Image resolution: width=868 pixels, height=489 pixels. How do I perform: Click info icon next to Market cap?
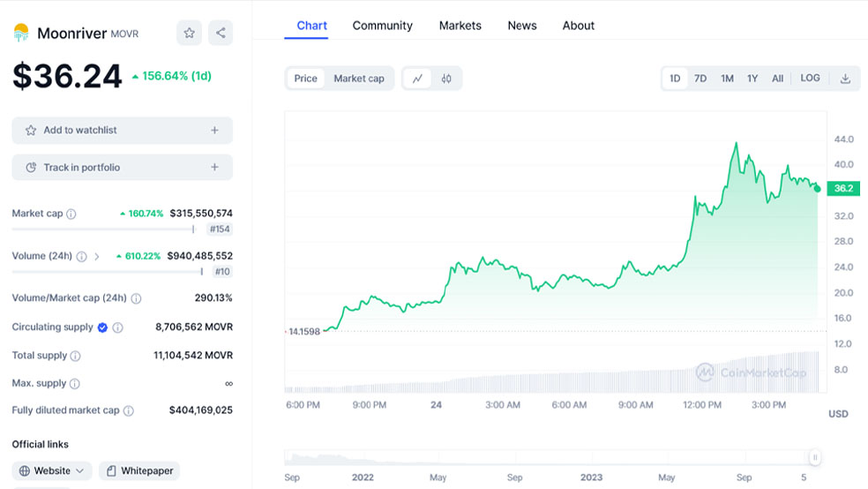tap(71, 214)
